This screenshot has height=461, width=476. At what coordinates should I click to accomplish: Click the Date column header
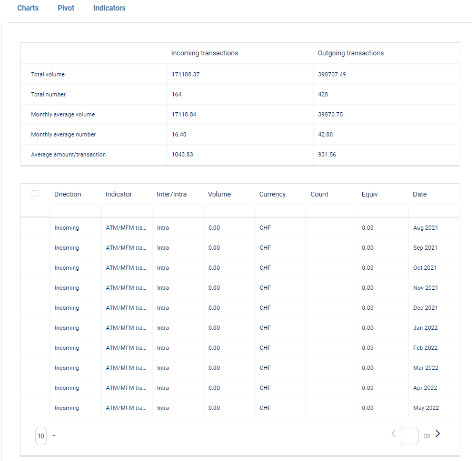[420, 194]
